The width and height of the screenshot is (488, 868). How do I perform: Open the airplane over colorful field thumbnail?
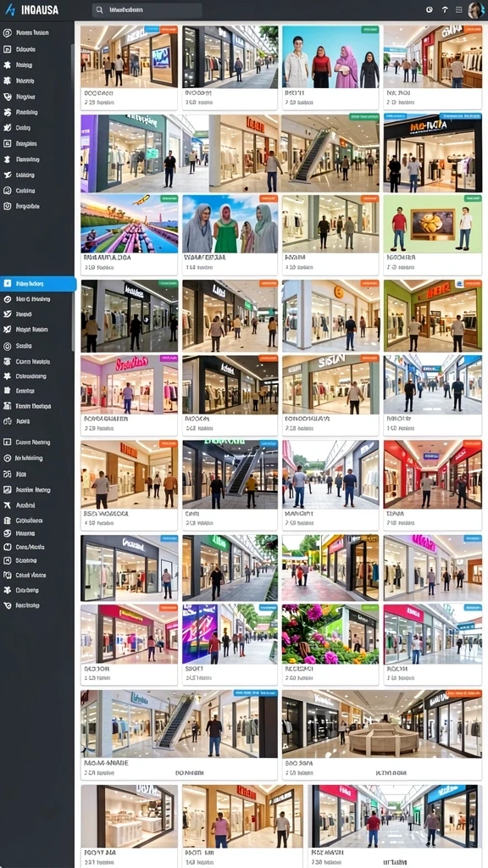130,224
